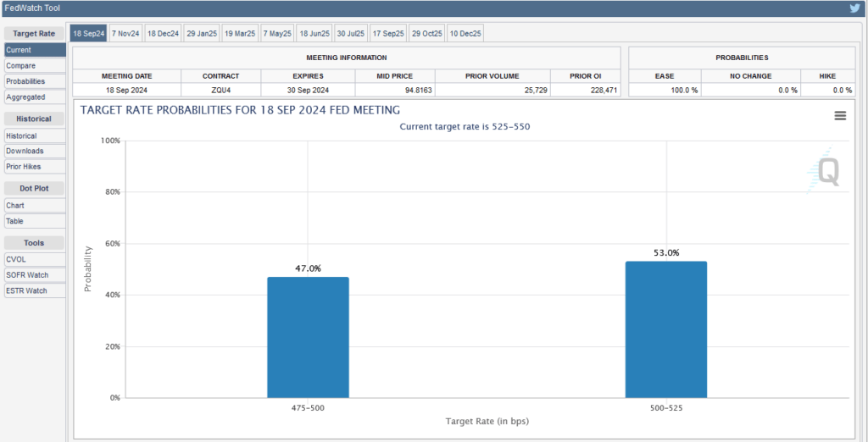
Task: Click the PROBABILITIES table header
Action: [742, 58]
